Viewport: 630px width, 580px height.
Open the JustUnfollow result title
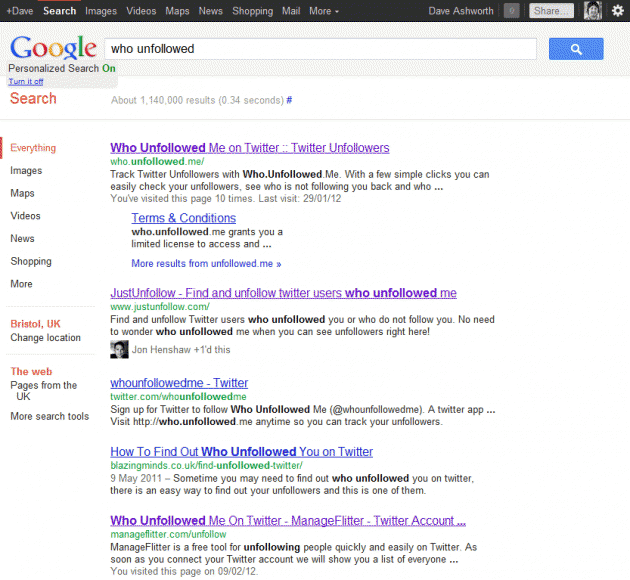coord(283,293)
